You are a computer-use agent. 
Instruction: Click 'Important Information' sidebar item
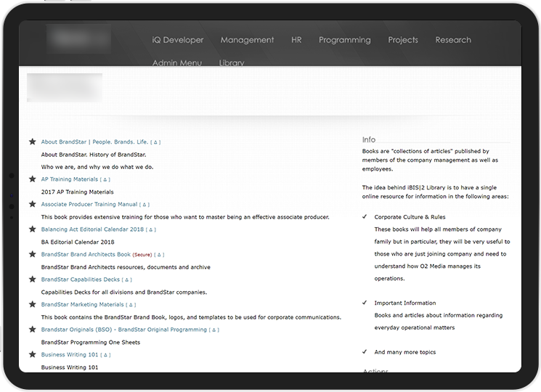coord(405,303)
